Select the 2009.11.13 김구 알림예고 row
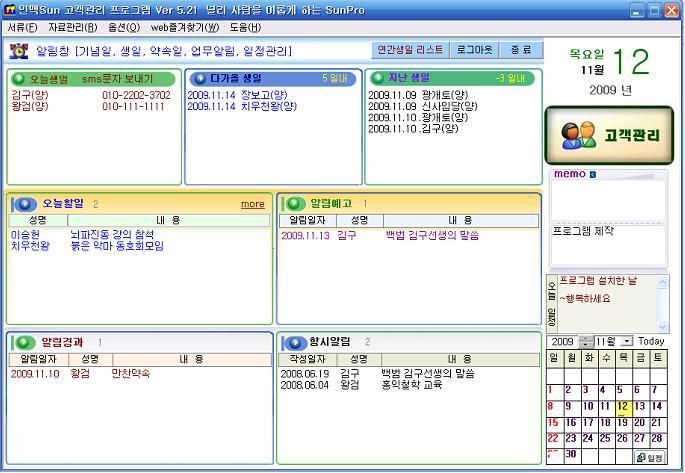Image resolution: width=685 pixels, height=473 pixels. click(x=380, y=236)
